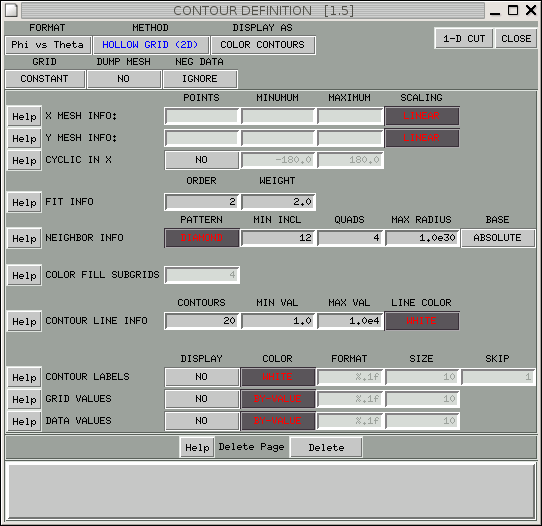Click the X mesh POINTS field
The width and height of the screenshot is (542, 526).
coord(202,116)
